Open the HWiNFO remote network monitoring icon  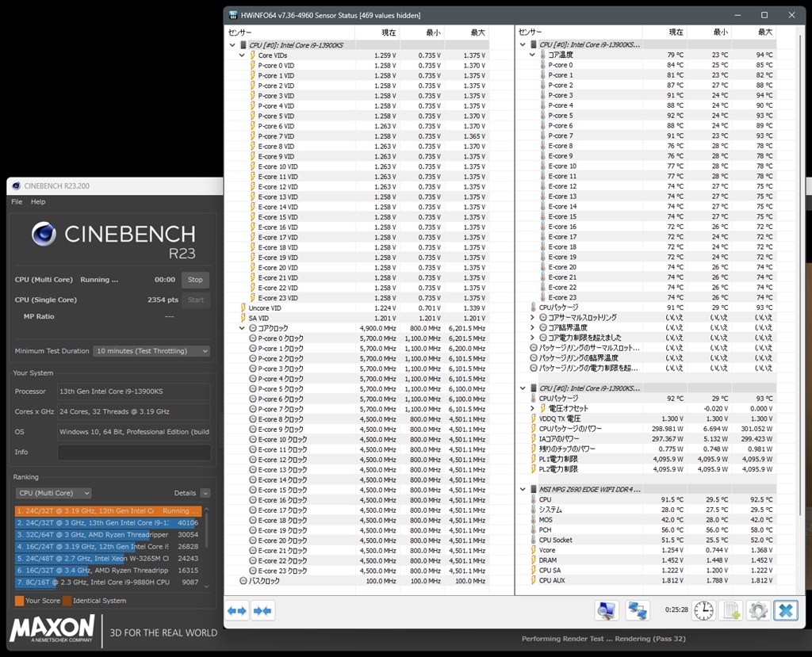coord(638,611)
